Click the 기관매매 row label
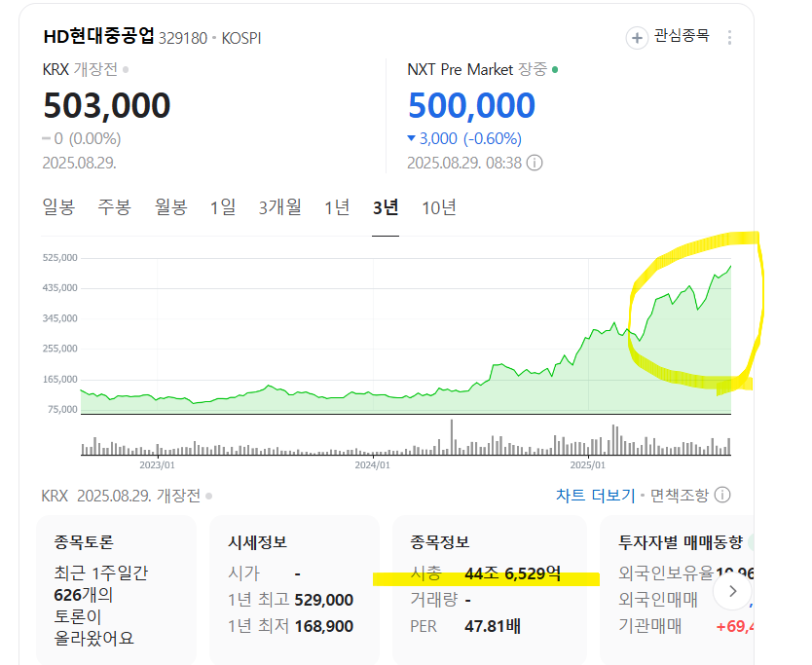 pyautogui.click(x=650, y=626)
